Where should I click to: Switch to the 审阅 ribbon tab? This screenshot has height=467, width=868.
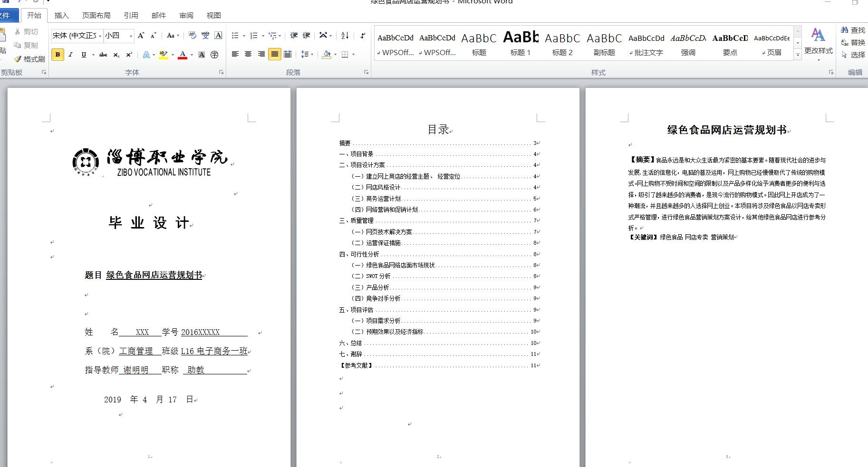(x=186, y=15)
